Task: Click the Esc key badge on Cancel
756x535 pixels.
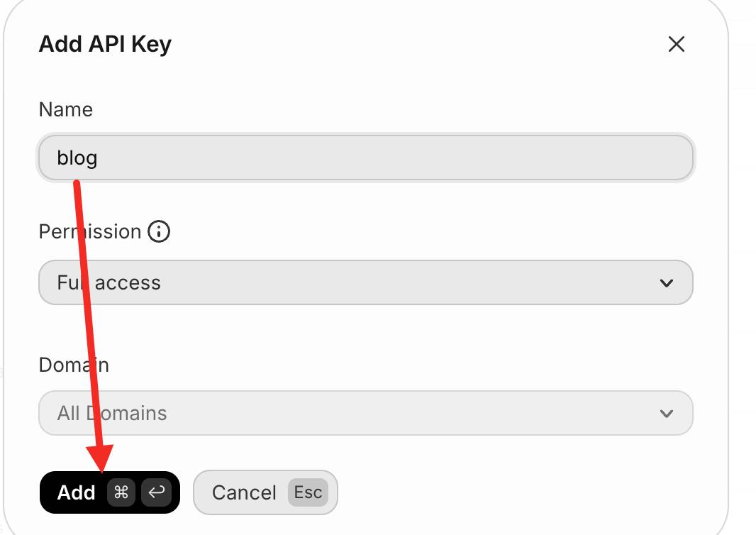Action: pyautogui.click(x=308, y=492)
